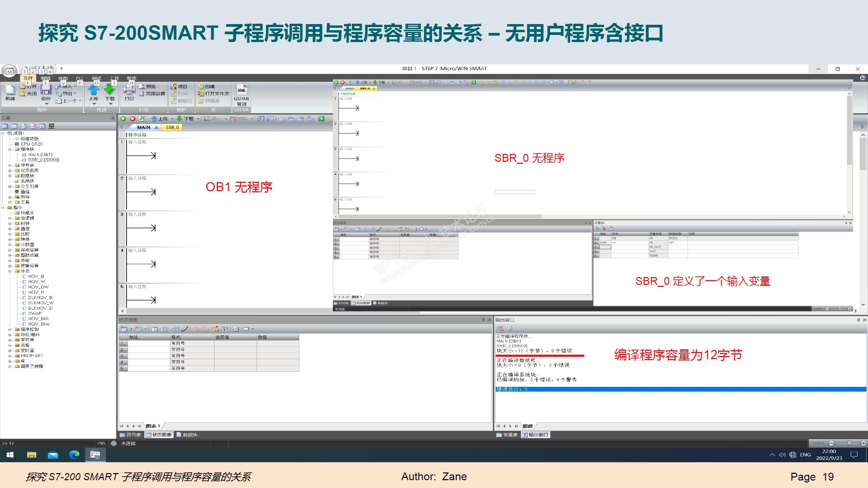Click the zoom slider in the status bar
This screenshot has height=488, width=868.
click(x=849, y=443)
